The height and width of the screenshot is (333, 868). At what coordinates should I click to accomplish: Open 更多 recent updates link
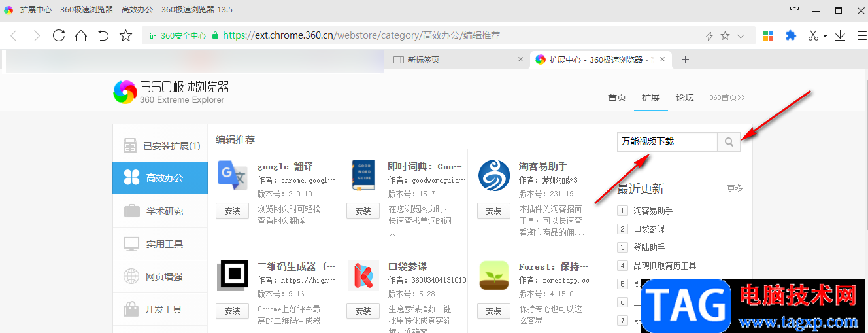point(735,188)
